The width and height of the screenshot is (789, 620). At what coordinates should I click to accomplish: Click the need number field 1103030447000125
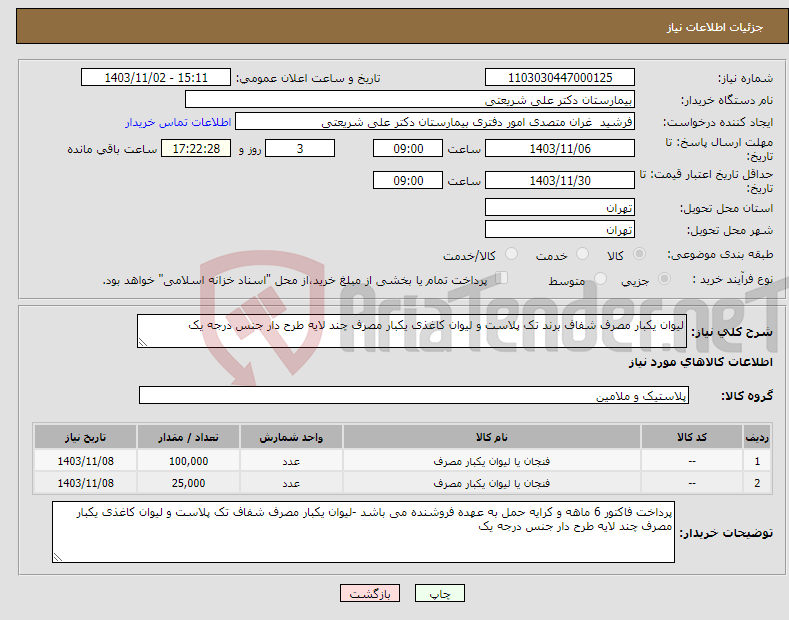(x=560, y=78)
